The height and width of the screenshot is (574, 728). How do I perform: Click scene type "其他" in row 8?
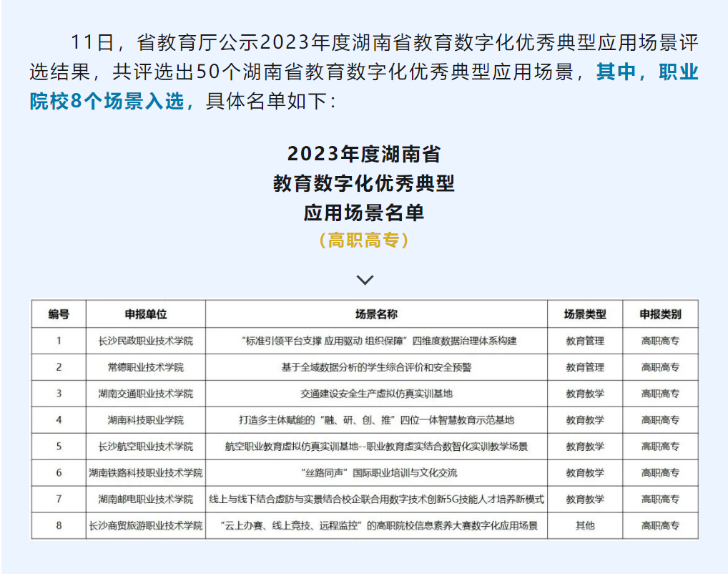(x=585, y=525)
